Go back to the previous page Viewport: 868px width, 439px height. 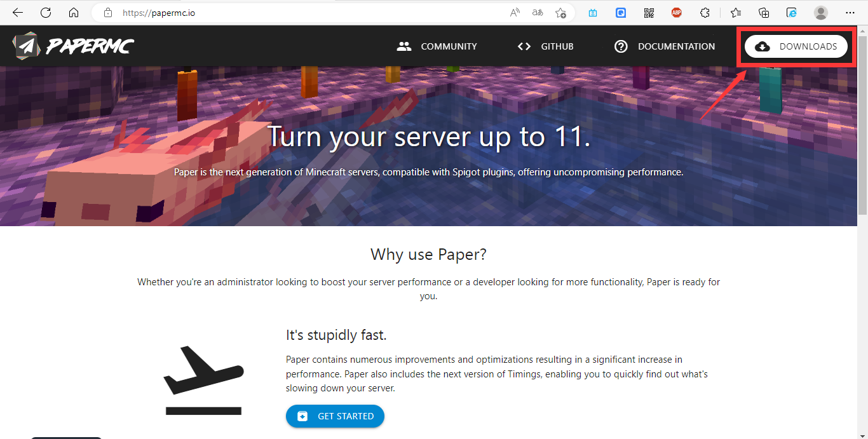click(x=18, y=13)
